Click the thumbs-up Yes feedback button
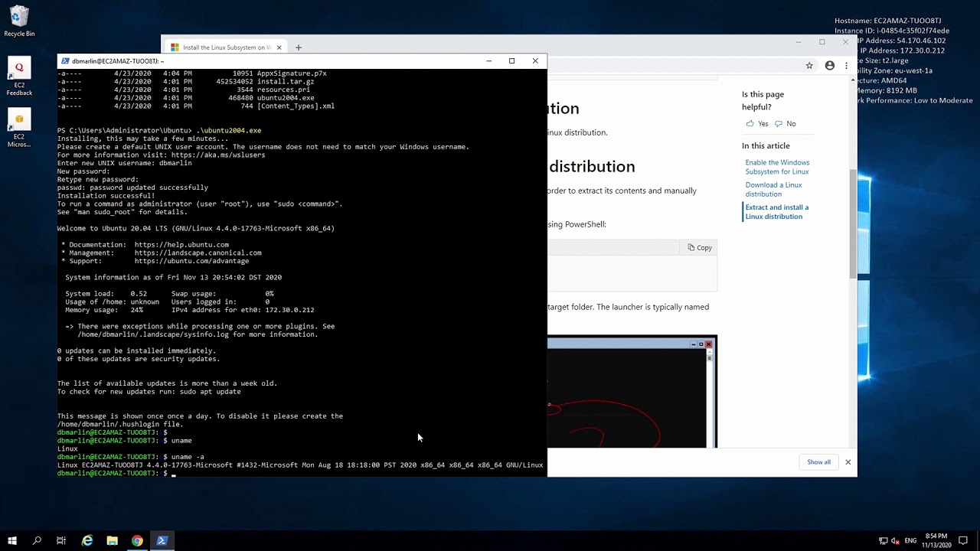This screenshot has height=551, width=980. 756,124
